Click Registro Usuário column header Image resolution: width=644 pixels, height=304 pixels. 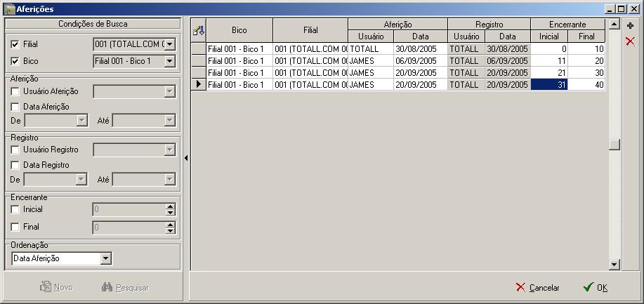click(466, 37)
